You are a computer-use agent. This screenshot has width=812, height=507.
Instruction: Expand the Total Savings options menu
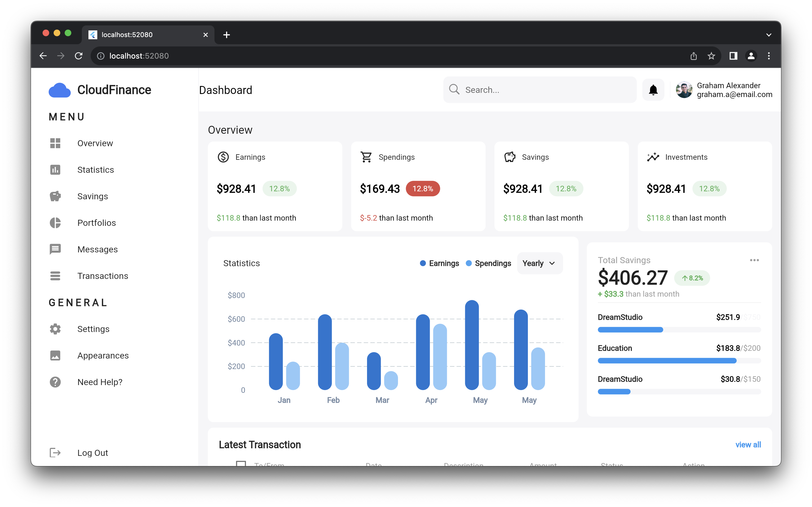[755, 260]
